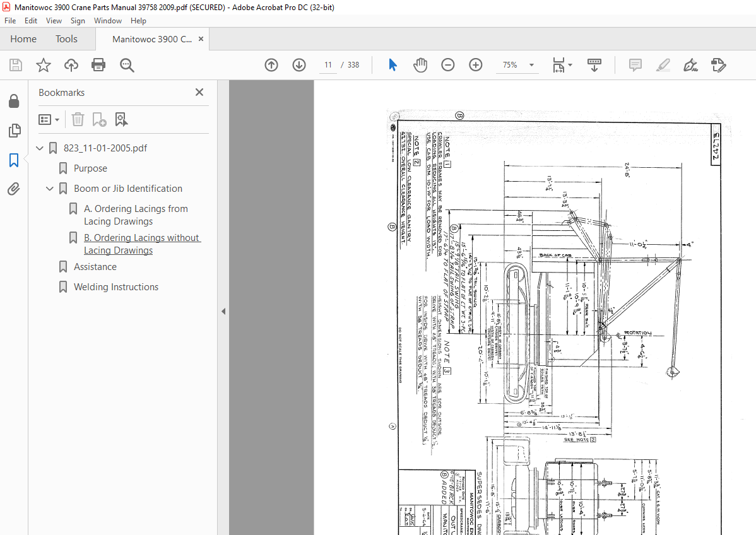This screenshot has width=756, height=535.
Task: Open the Help menu
Action: [x=138, y=21]
